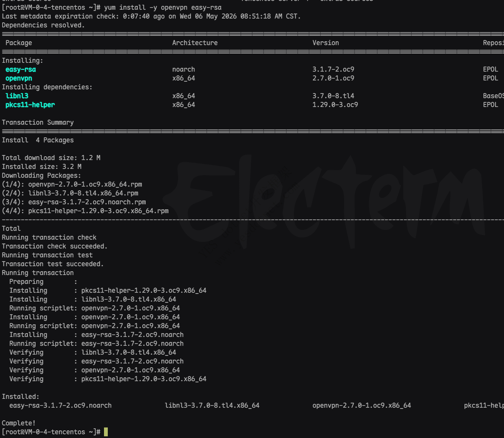This screenshot has width=504, height=438.
Task: Click the "Install 4 Packages" line
Action: point(37,140)
